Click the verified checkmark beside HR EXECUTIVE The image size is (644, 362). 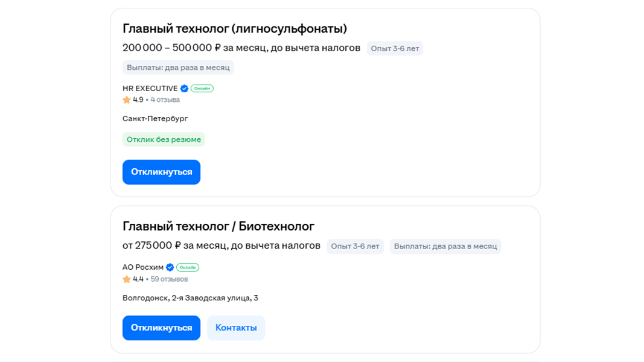click(184, 89)
